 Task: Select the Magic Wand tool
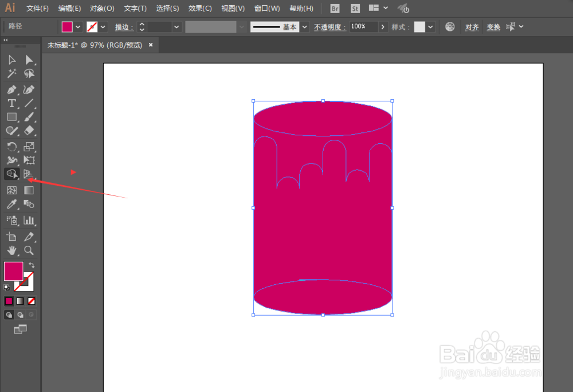pyautogui.click(x=11, y=73)
